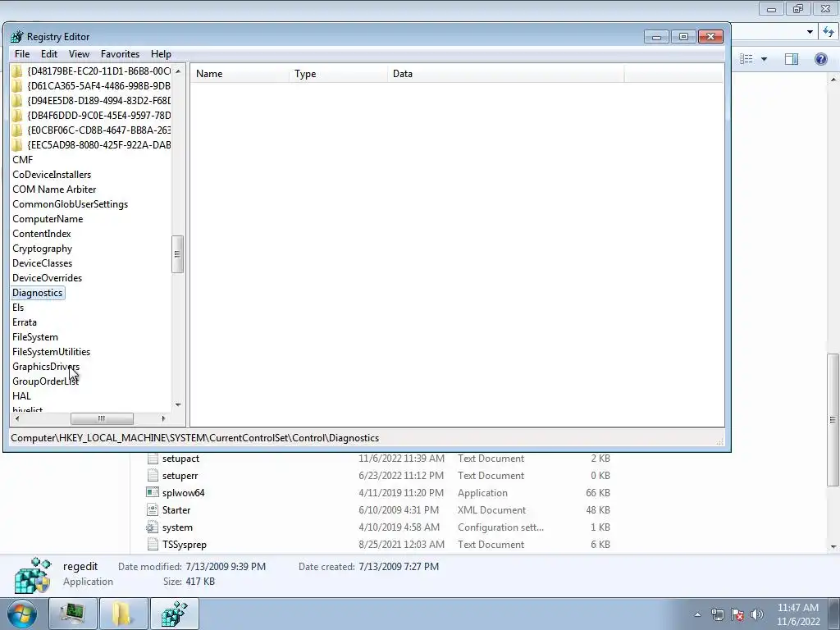Screen dimensions: 840x630
Task: Toggle Explorer's preview pane button
Action: [x=792, y=59]
